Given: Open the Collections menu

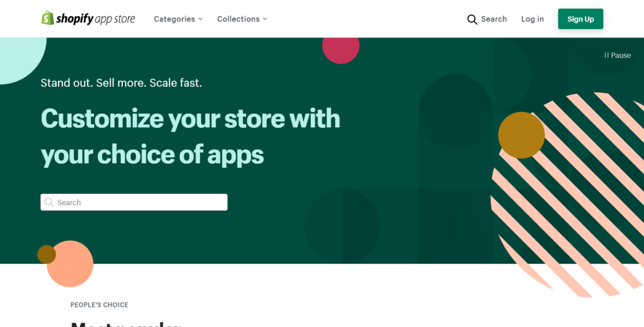Looking at the screenshot, I should coord(238,19).
